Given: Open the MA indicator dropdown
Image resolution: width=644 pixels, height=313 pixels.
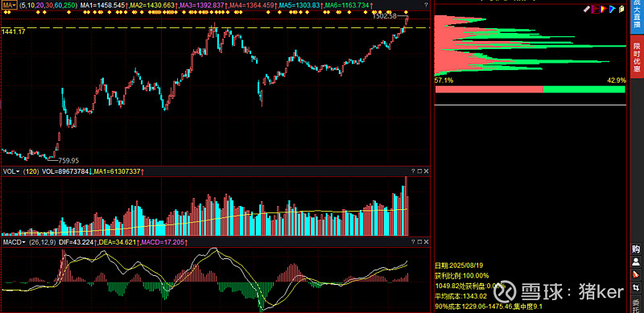Looking at the screenshot, I should click(9, 6).
